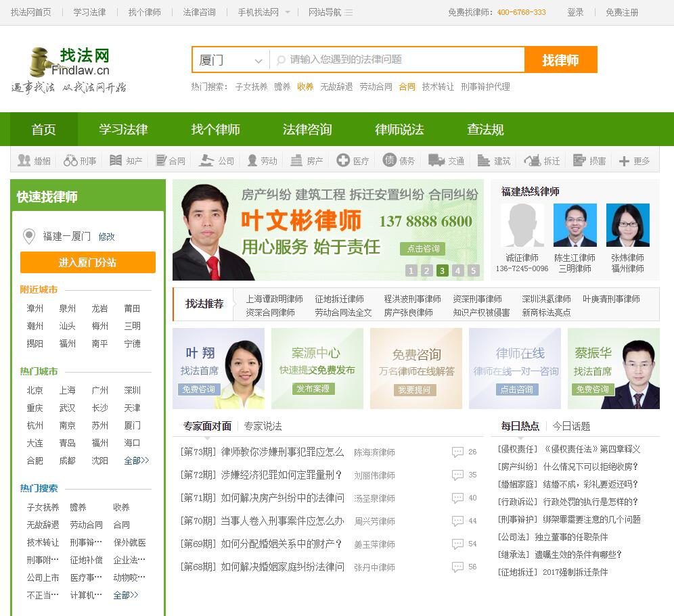The image size is (674, 616).
Task: Click 张炜律师 photo thumbnail
Action: click(627, 225)
